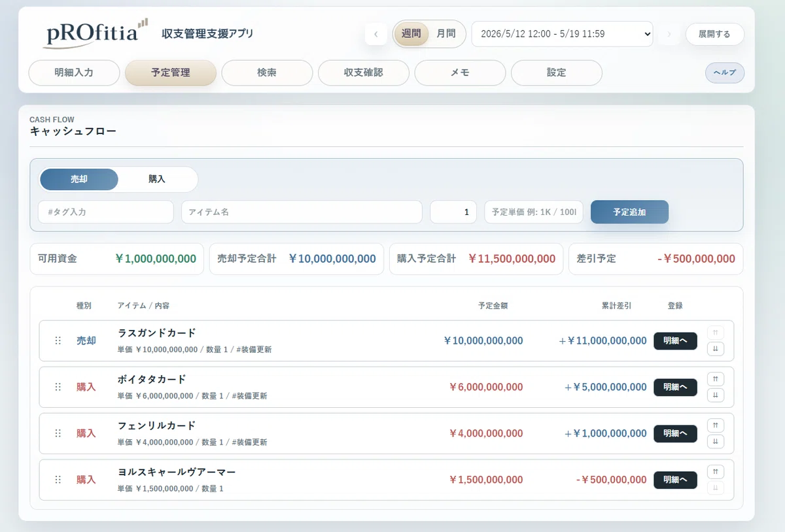Click cumulative +￥1,000,000,000 value

[606, 433]
